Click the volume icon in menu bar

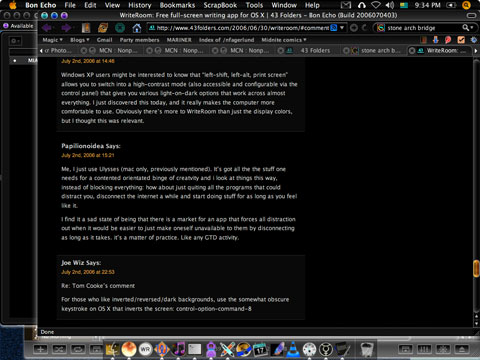[389, 5]
